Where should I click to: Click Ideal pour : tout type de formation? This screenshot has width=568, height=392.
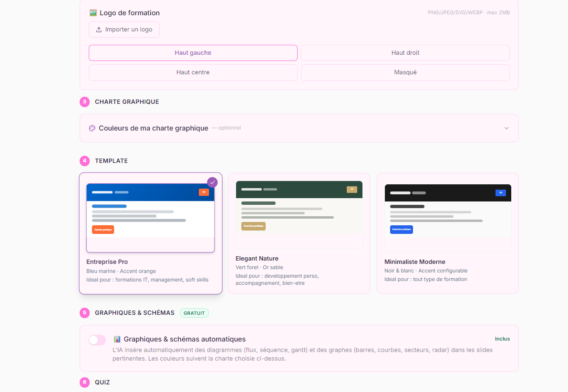[425, 280]
